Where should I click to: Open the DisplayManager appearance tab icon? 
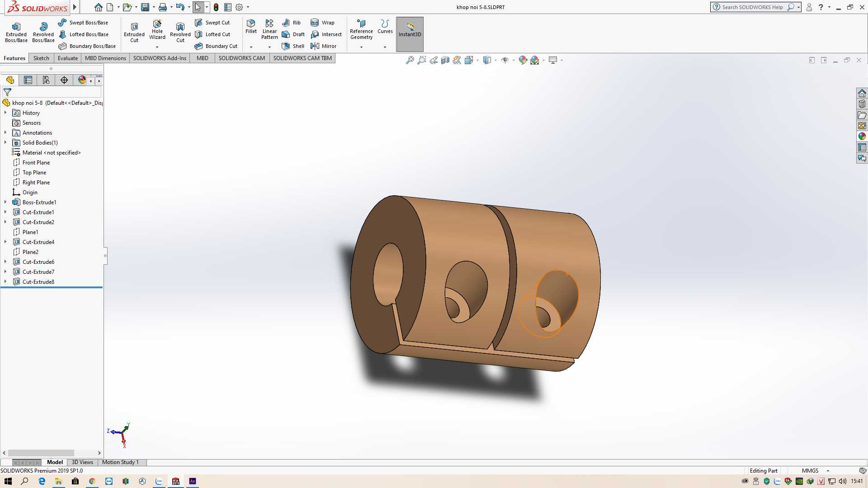82,80
